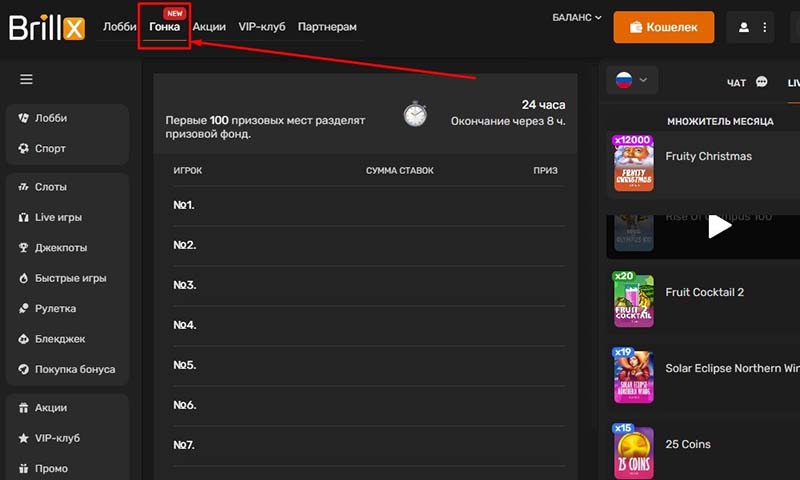Open the Лобби sidebar item

coord(50,118)
